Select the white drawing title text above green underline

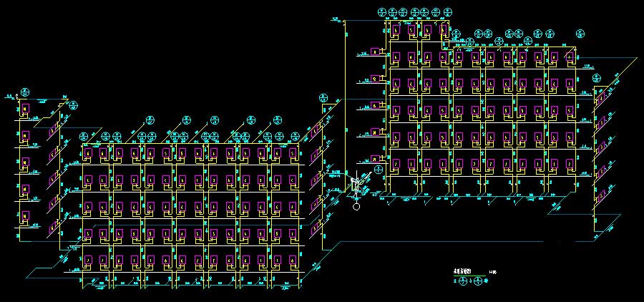pyautogui.click(x=462, y=272)
